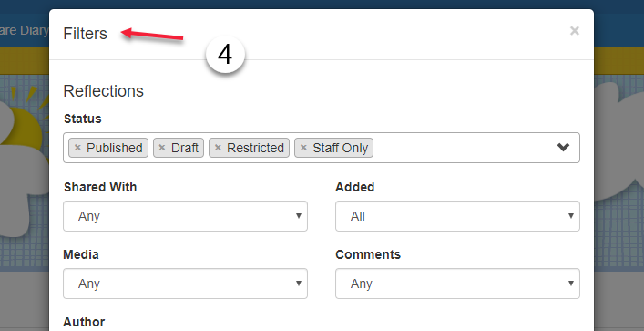Click the Filters dialog title

(x=85, y=34)
